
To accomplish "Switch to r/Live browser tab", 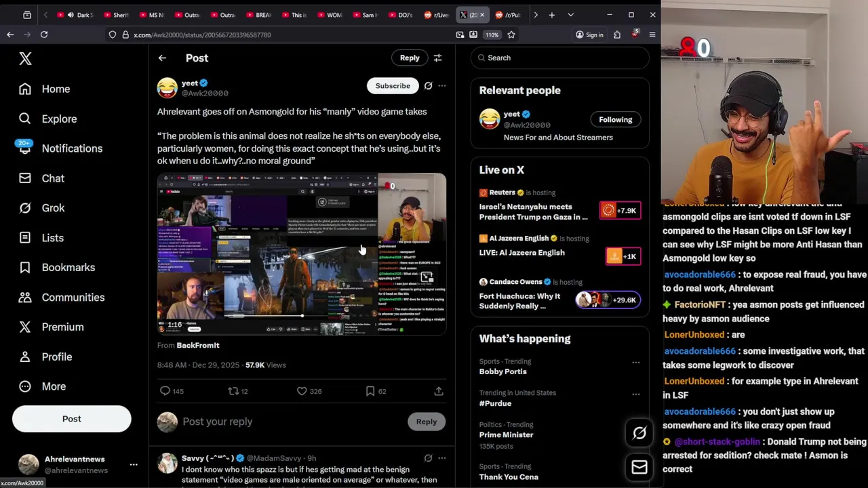I will (x=437, y=15).
